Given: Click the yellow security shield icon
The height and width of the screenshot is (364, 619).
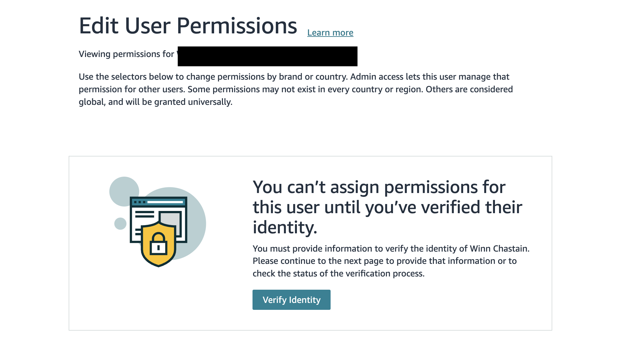Looking at the screenshot, I should (158, 243).
